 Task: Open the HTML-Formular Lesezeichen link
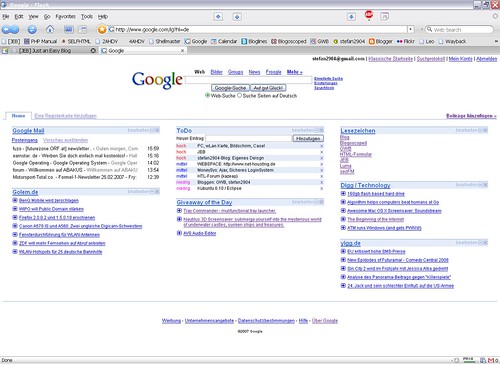356,154
